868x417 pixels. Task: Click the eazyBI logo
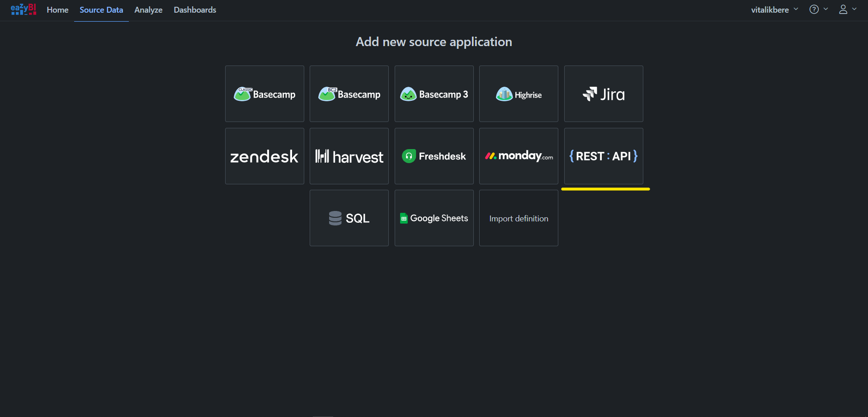(x=23, y=9)
